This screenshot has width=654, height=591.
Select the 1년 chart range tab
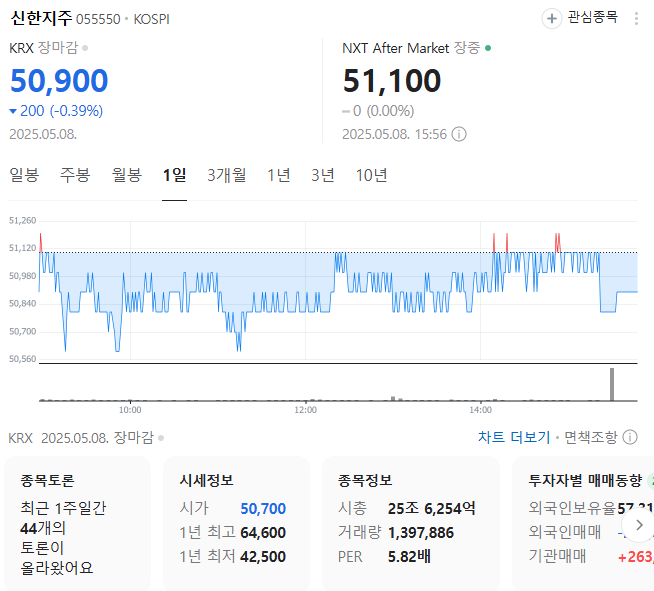coord(279,175)
